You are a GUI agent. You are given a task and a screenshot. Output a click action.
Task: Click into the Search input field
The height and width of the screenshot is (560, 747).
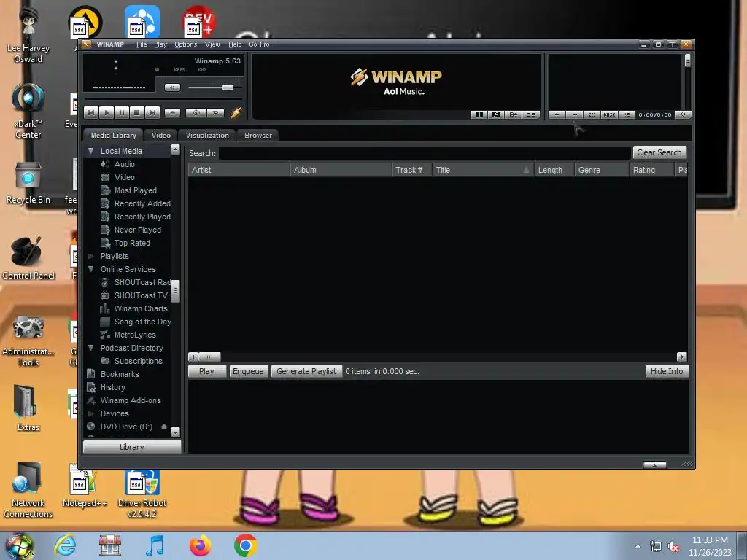[x=425, y=153]
